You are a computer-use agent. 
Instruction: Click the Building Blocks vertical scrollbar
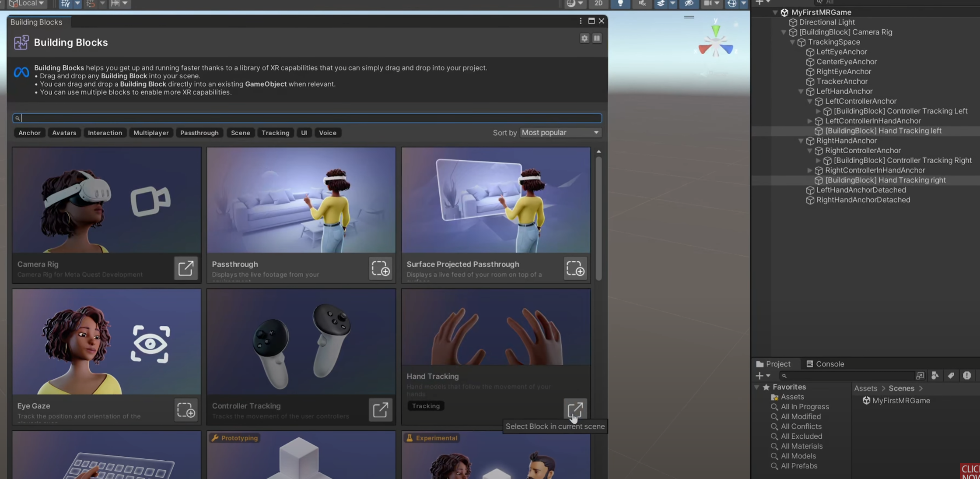[x=598, y=219]
